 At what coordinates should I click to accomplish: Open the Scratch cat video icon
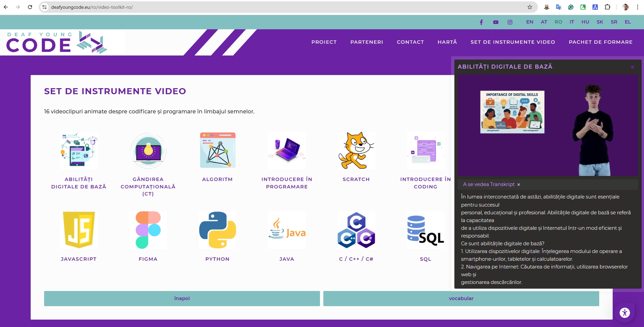coord(356,150)
